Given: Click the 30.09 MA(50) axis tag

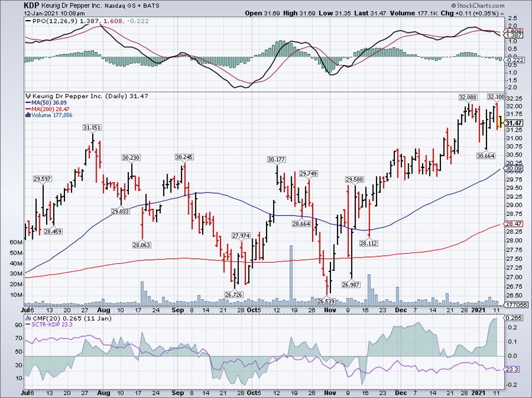Looking at the screenshot, I should click(x=514, y=169).
